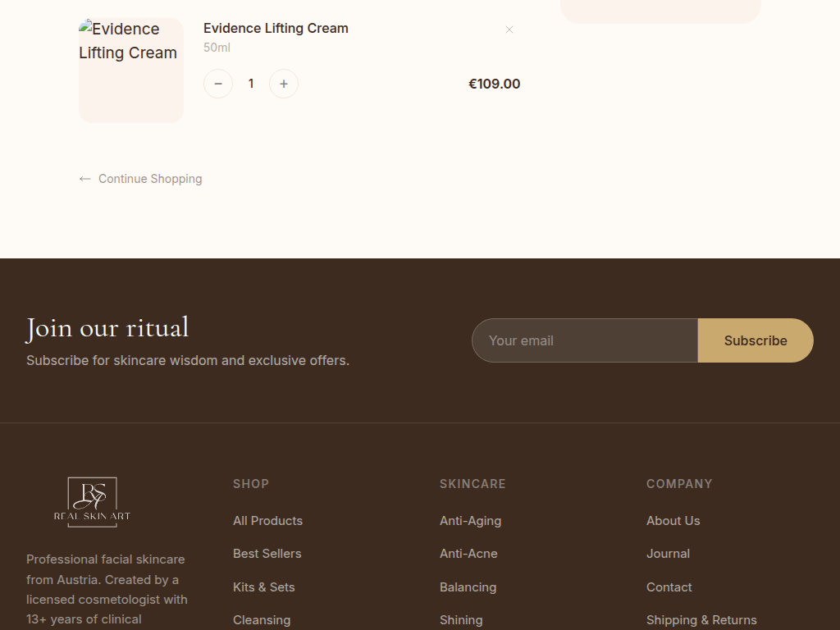840x630 pixels.
Task: Open Anti-Aging skincare link
Action: click(x=470, y=521)
